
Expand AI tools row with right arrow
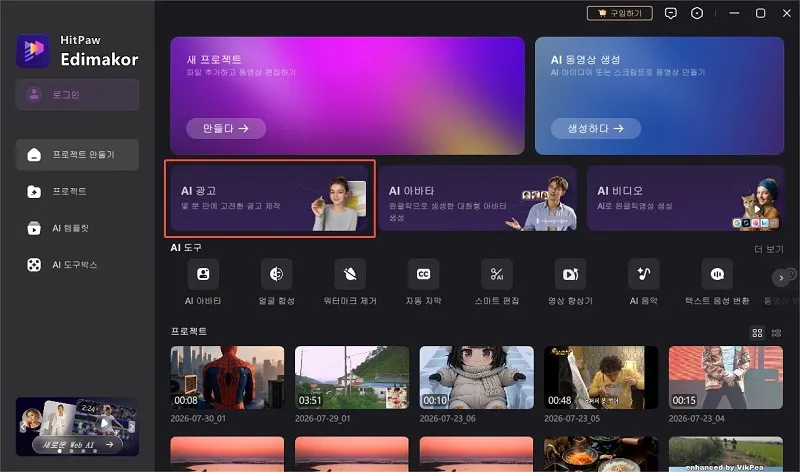pyautogui.click(x=781, y=278)
